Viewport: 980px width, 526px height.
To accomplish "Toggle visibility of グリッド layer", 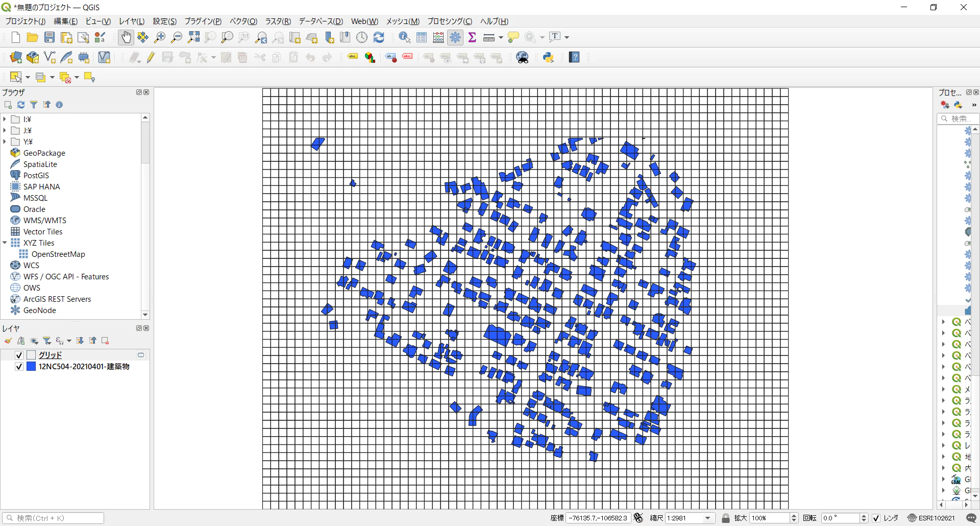I will coord(19,355).
